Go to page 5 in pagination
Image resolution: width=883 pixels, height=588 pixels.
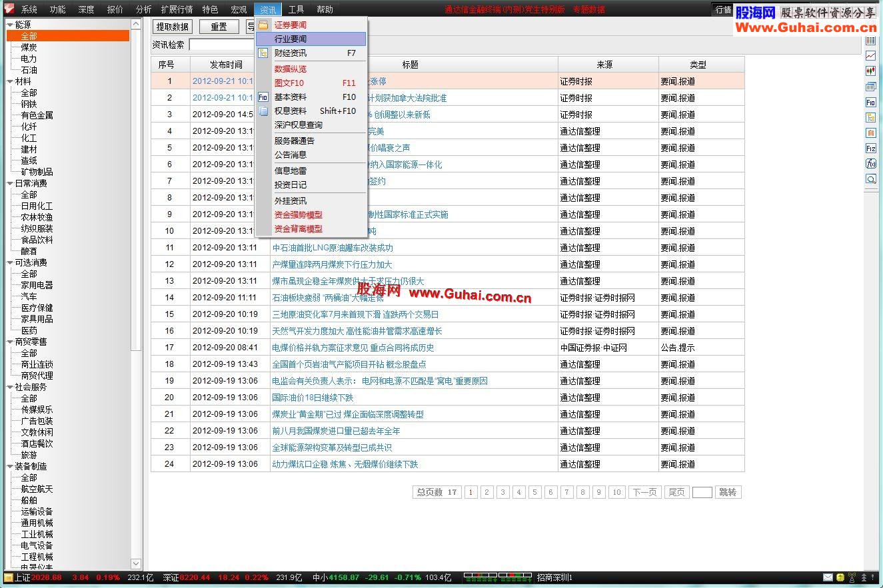(534, 492)
